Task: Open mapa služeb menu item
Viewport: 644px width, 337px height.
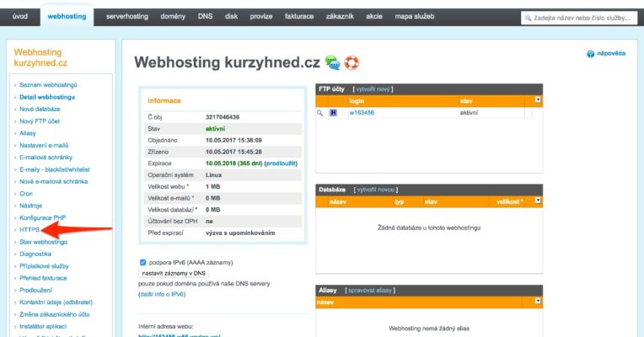Action: coord(415,16)
